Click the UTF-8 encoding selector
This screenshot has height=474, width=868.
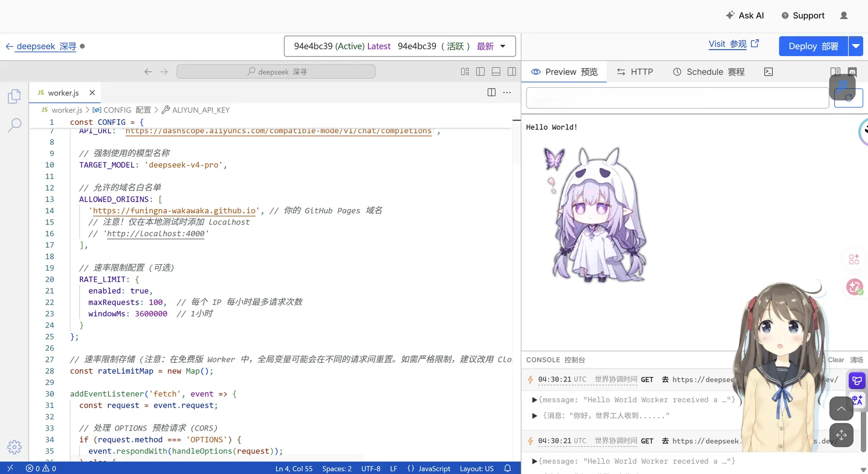(371, 468)
